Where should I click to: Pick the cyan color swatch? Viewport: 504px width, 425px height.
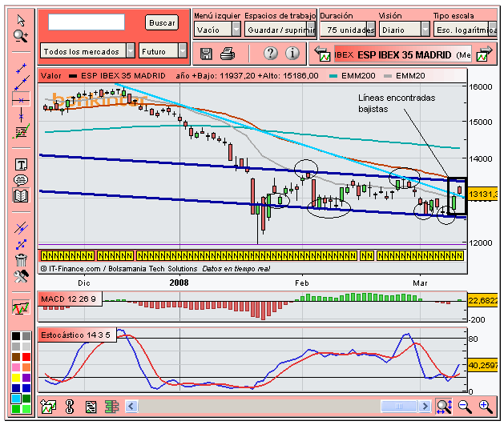(x=16, y=399)
